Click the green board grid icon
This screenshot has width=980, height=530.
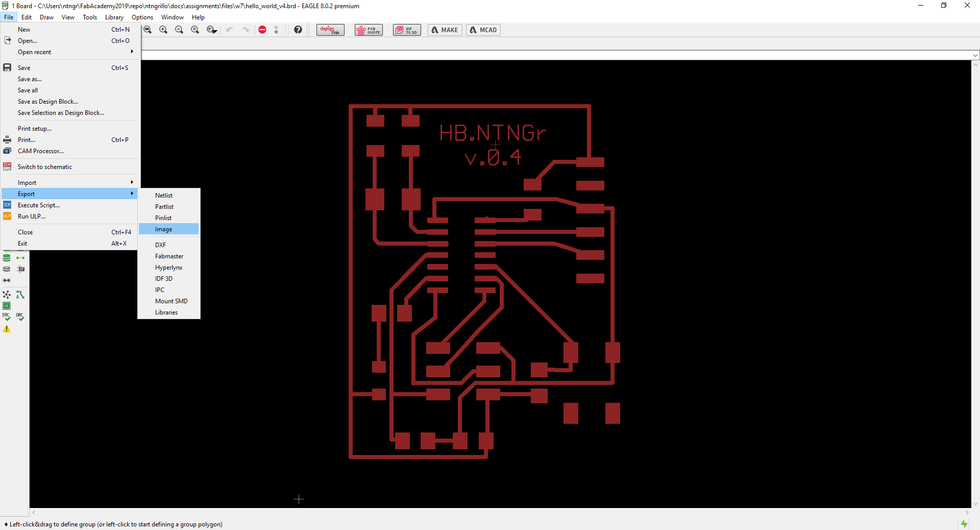point(7,306)
